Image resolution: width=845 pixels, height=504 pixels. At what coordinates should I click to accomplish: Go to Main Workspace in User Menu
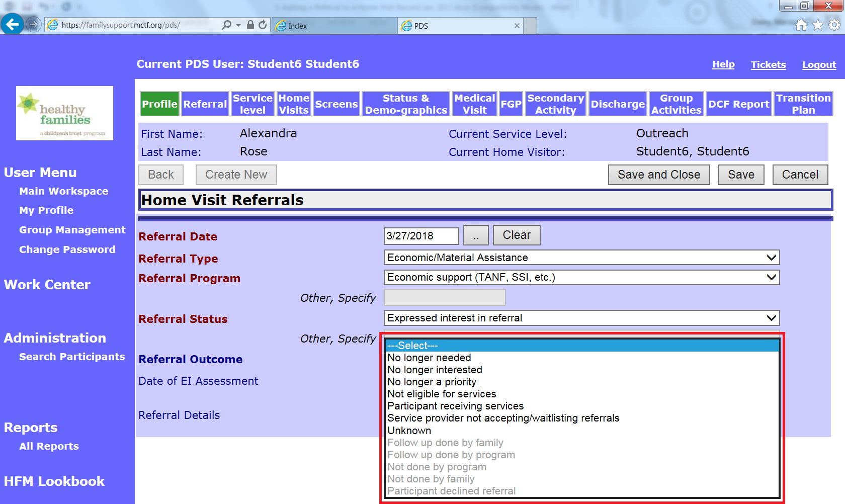click(64, 191)
